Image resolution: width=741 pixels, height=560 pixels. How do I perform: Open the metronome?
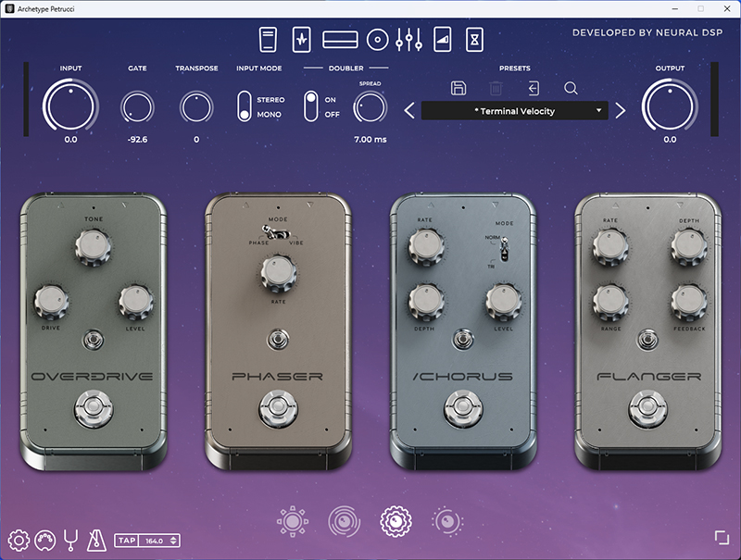pos(96,541)
